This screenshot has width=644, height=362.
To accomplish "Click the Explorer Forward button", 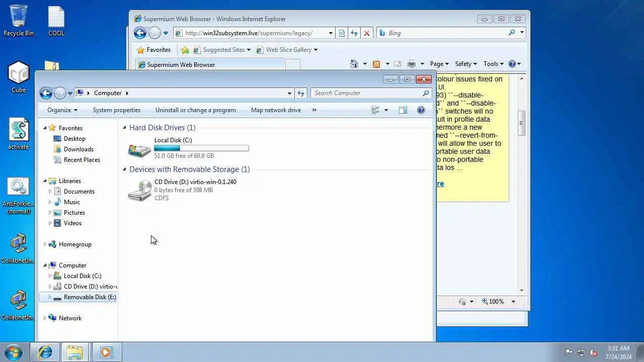I will [x=60, y=93].
